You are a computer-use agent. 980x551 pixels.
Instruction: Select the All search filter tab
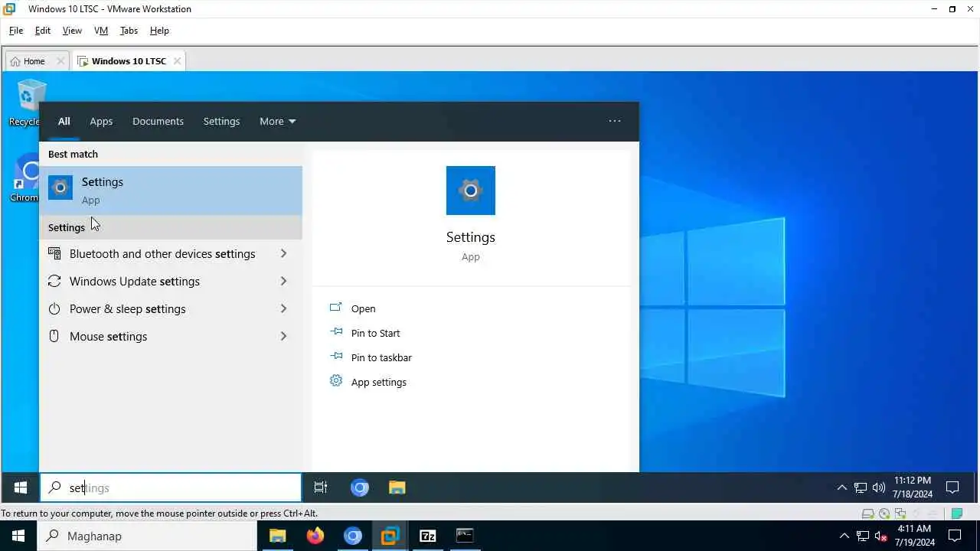[64, 121]
